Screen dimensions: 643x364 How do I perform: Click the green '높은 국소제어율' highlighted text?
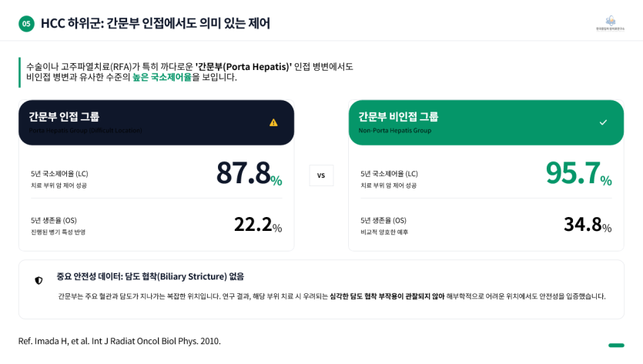point(162,77)
